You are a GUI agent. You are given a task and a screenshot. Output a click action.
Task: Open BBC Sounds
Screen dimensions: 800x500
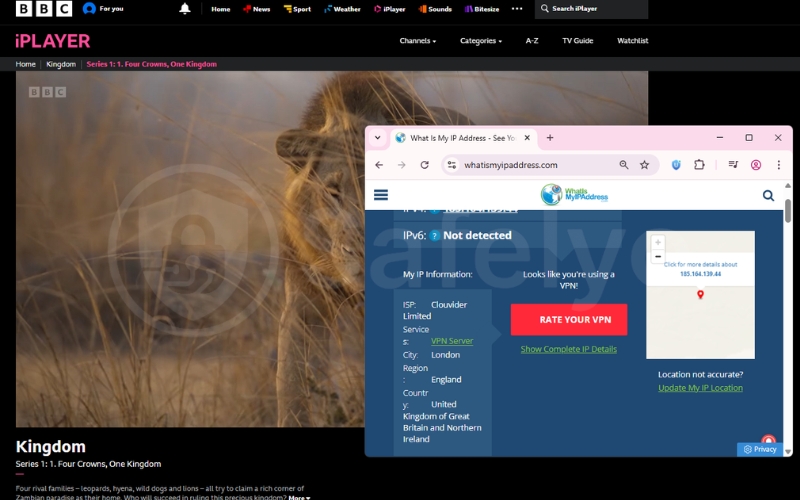click(x=435, y=9)
